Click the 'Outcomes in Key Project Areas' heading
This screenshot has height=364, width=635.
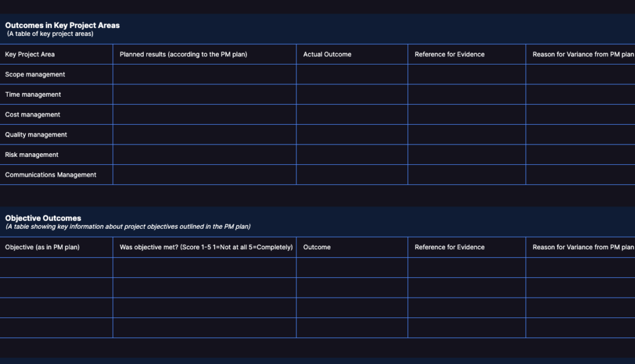click(x=61, y=25)
